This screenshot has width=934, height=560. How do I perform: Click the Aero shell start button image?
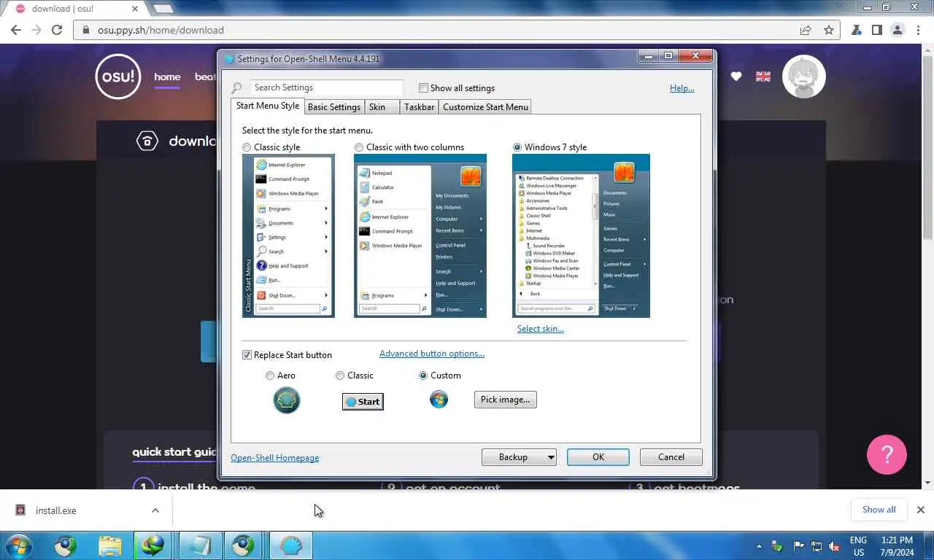287,400
